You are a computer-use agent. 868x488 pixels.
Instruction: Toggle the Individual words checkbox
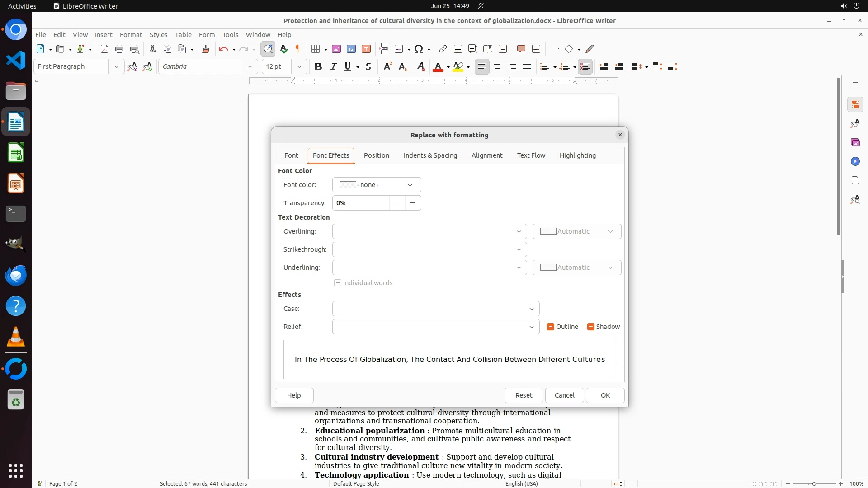click(x=338, y=283)
